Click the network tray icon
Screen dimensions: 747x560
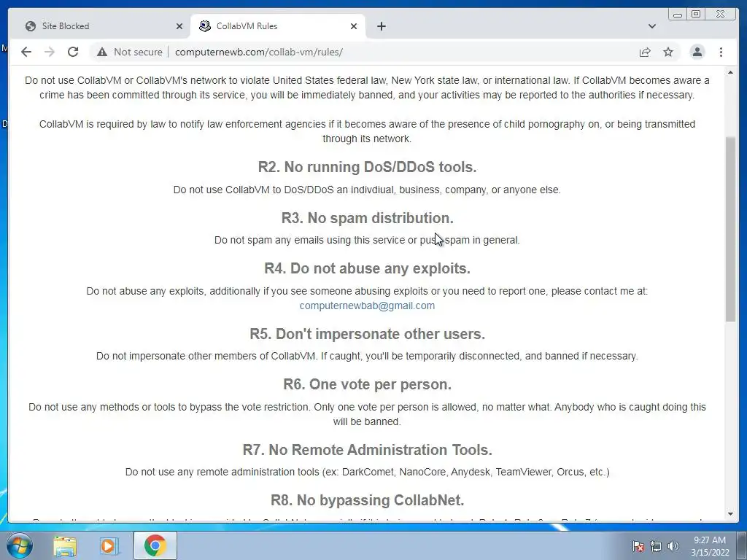tap(656, 546)
